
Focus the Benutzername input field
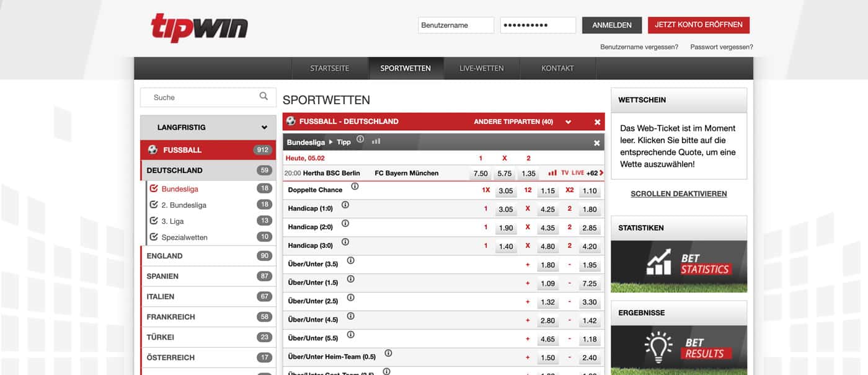[456, 25]
